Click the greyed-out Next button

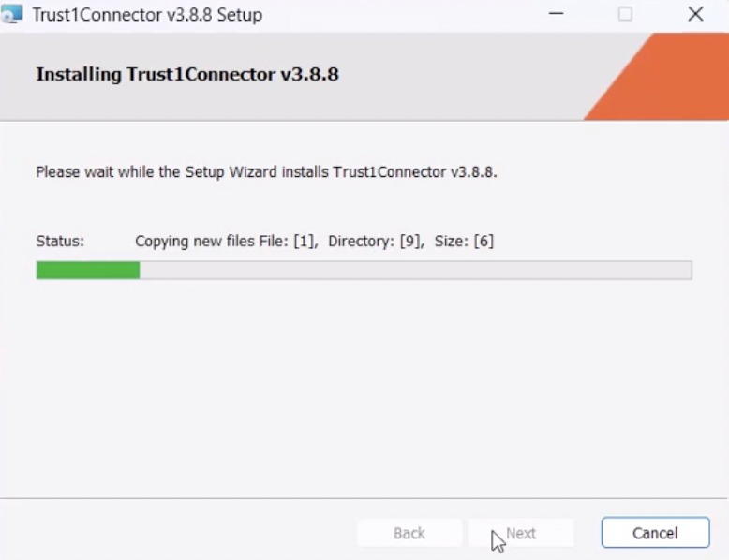point(521,533)
